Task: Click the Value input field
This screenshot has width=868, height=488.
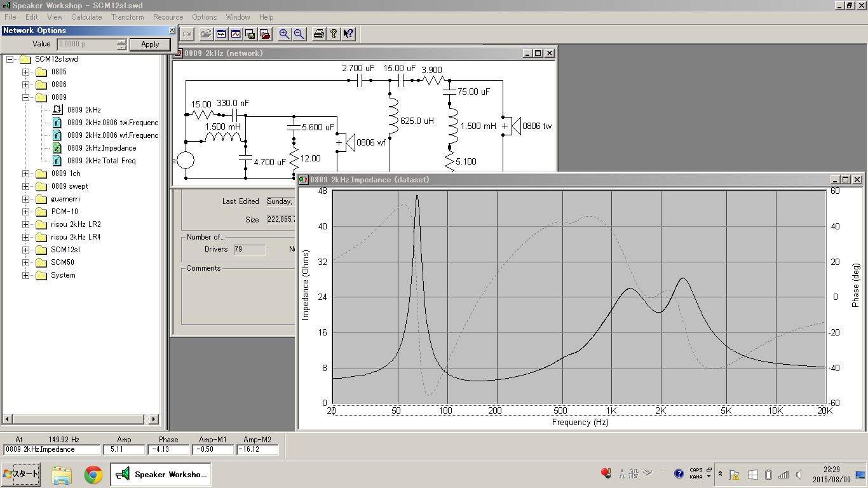Action: coord(86,44)
